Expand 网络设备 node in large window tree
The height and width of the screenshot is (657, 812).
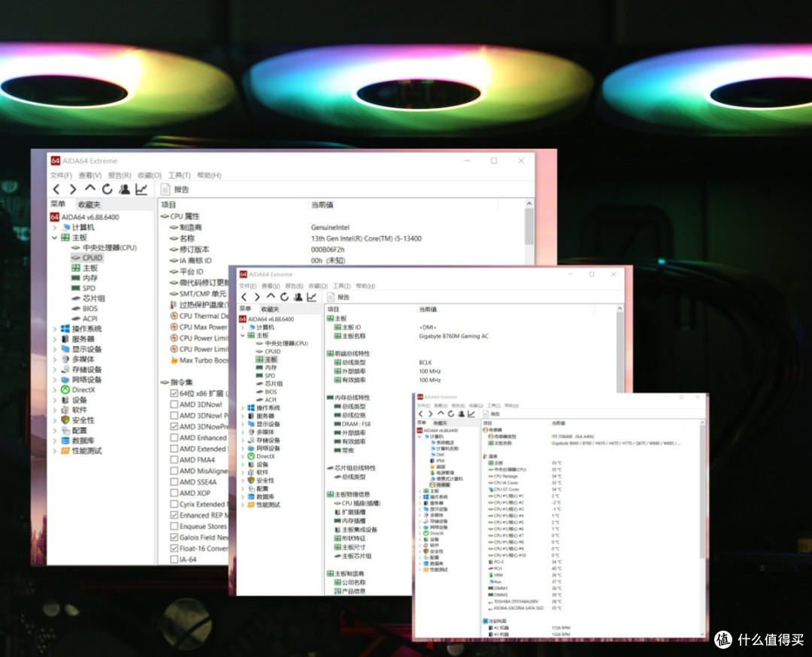point(54,380)
